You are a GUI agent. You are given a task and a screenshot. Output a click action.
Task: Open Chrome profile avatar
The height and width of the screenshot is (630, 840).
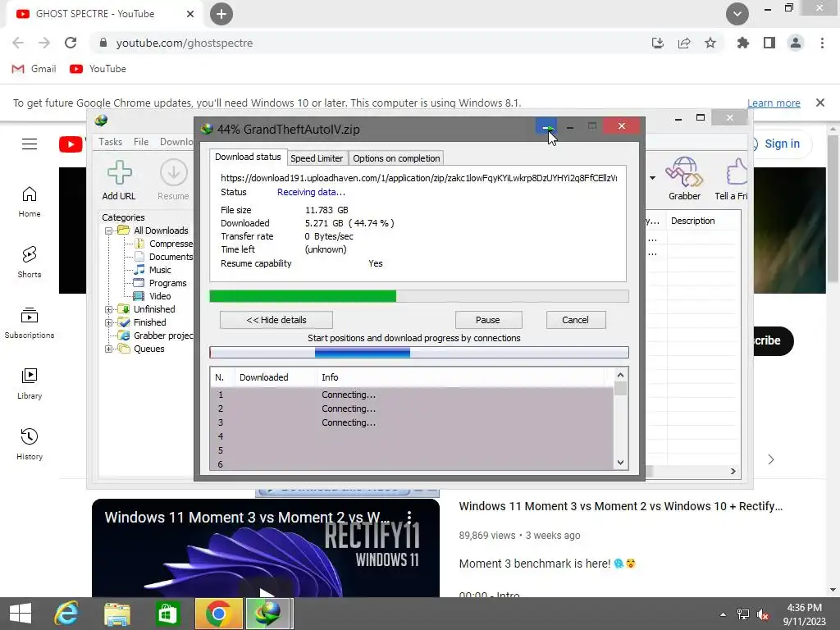click(796, 43)
